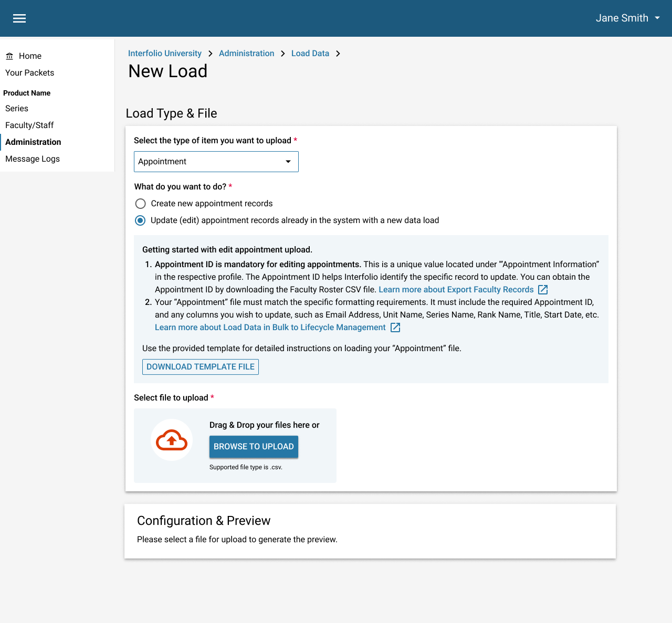Open the Appointment item type dropdown
This screenshot has width=672, height=623.
tap(216, 162)
